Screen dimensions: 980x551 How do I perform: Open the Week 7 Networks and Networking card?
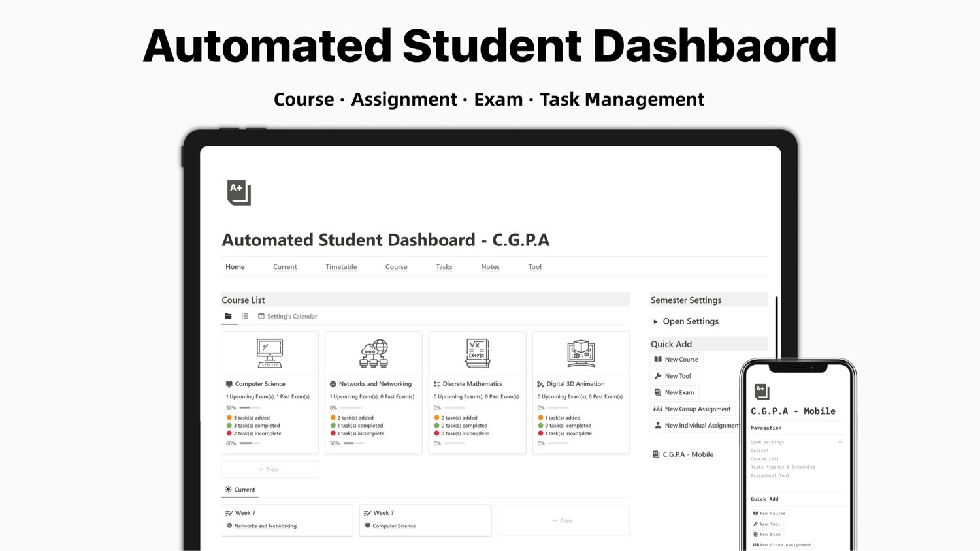pos(286,520)
